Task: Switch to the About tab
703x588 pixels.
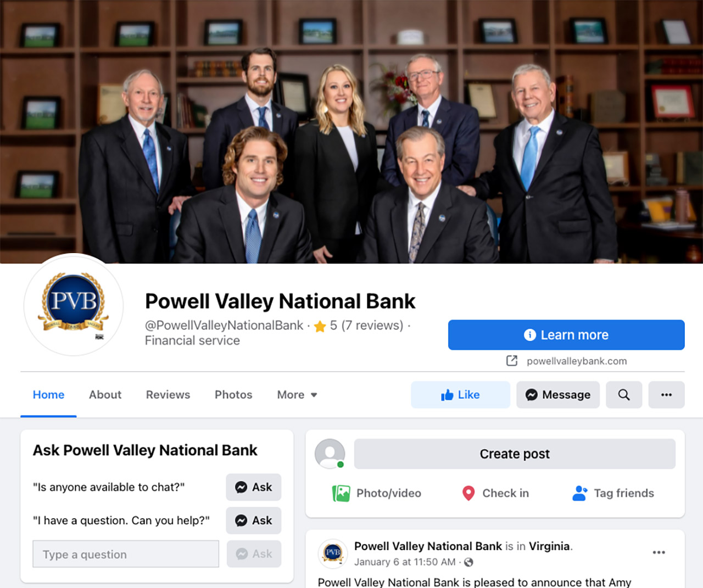Action: [x=105, y=395]
